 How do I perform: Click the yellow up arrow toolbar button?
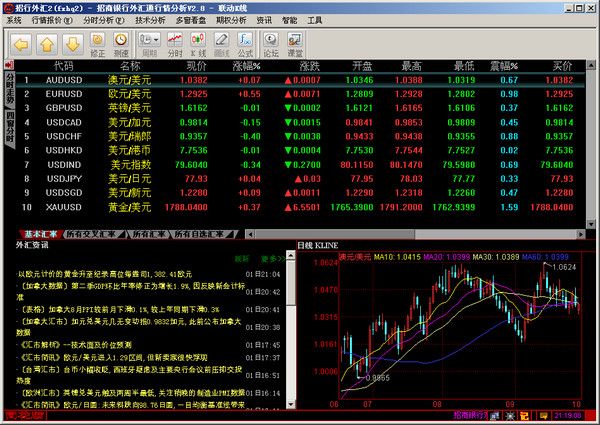[47, 45]
